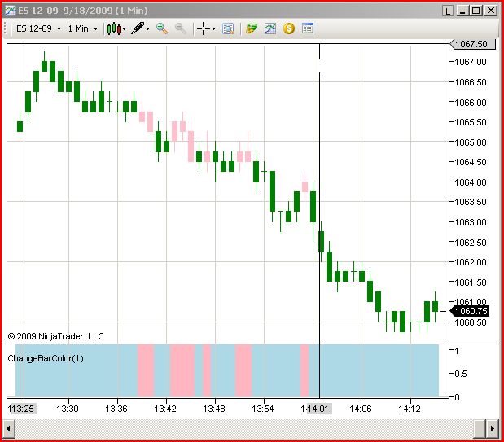Click the 1062.50 price axis label
This screenshot has width=504, height=442.
471,243
